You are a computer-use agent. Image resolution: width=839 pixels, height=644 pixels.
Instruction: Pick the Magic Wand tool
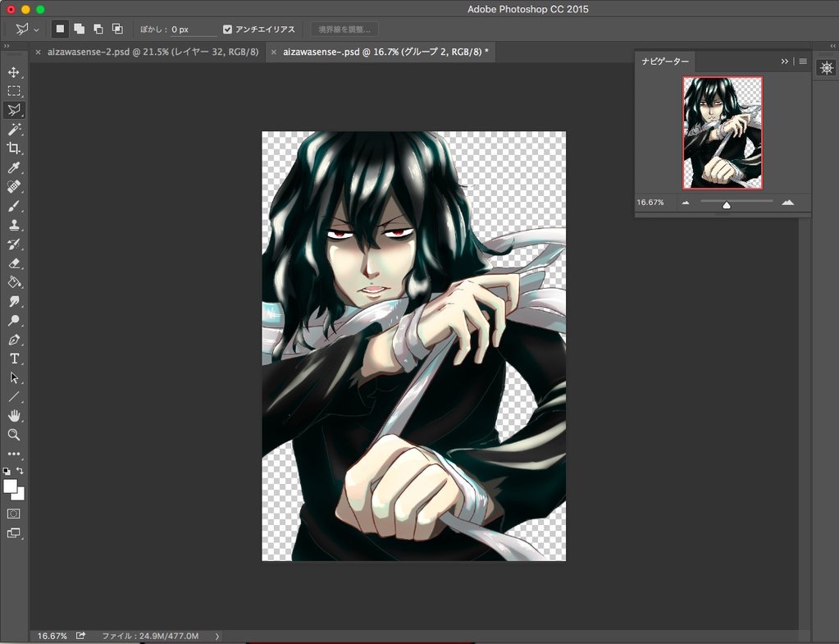point(14,130)
